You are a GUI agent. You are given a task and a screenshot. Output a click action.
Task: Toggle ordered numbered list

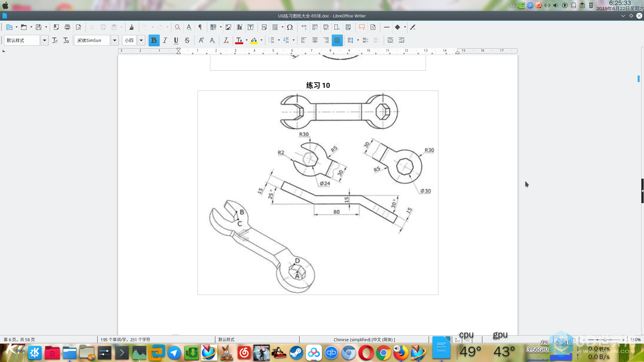click(286, 40)
